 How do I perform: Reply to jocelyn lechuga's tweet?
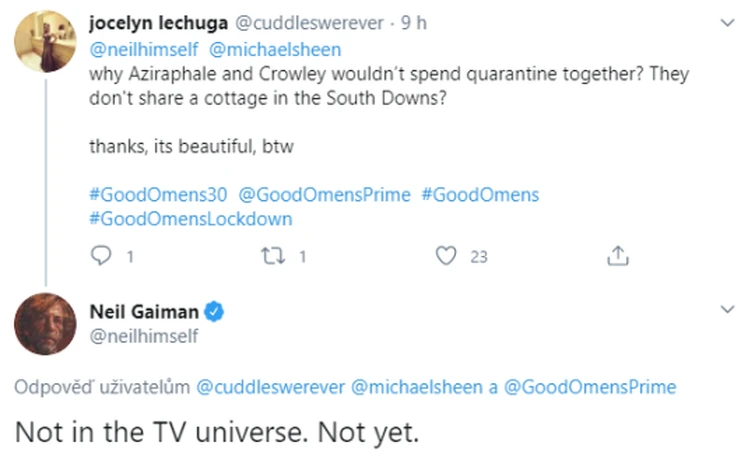point(100,256)
